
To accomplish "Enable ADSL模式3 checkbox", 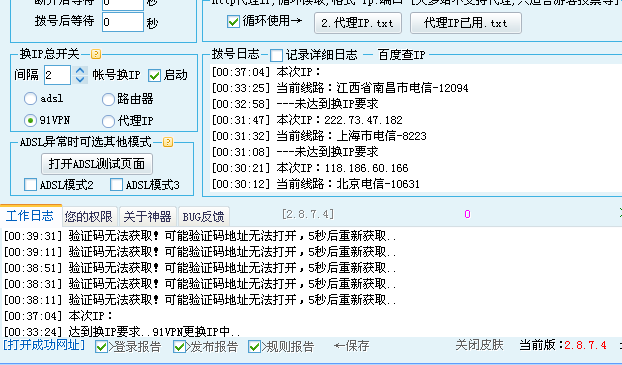I will (116, 184).
